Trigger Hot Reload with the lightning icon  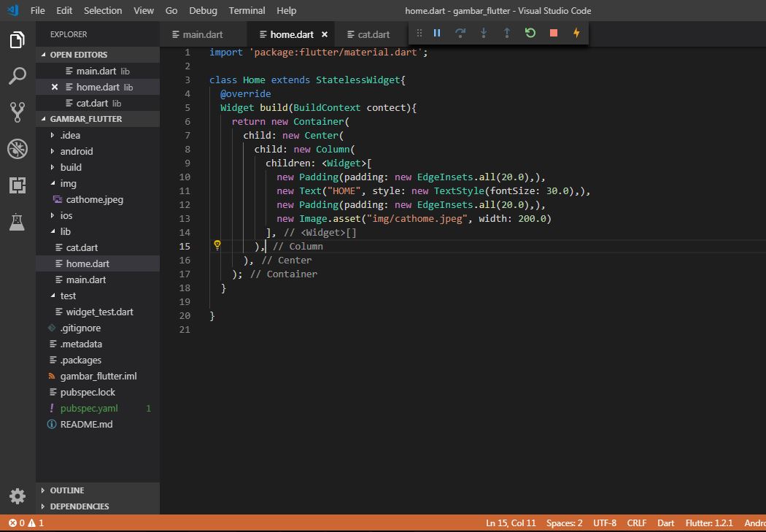pyautogui.click(x=577, y=33)
